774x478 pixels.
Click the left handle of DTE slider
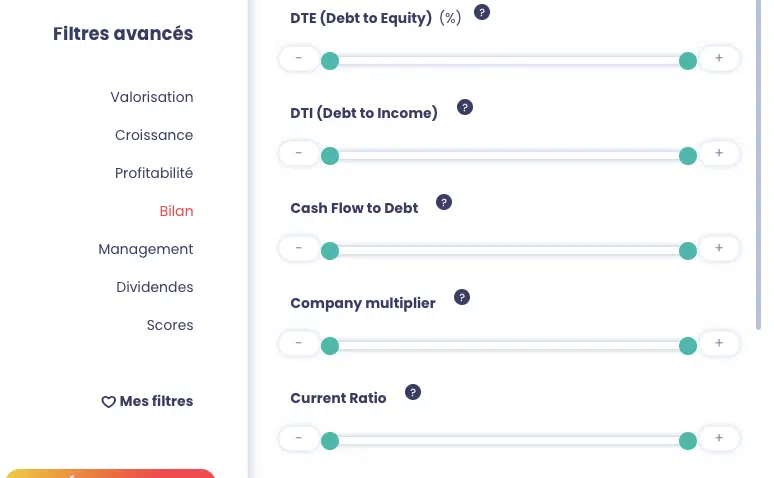pos(330,61)
